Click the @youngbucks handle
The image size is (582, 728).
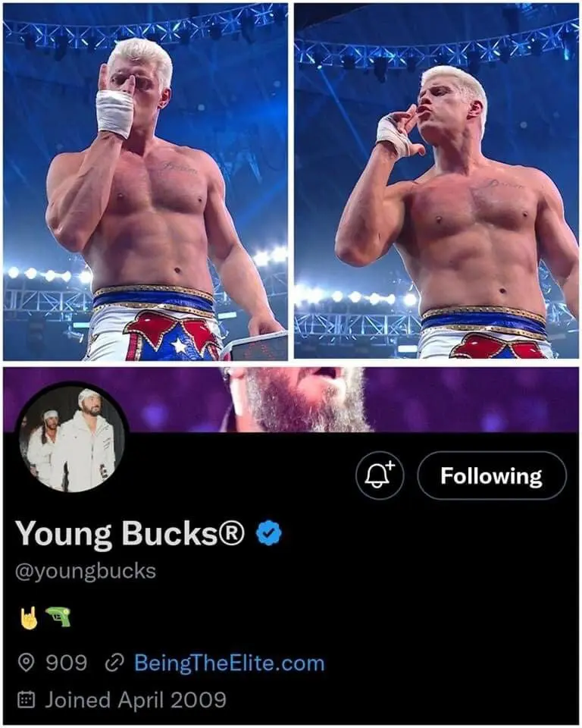86,570
